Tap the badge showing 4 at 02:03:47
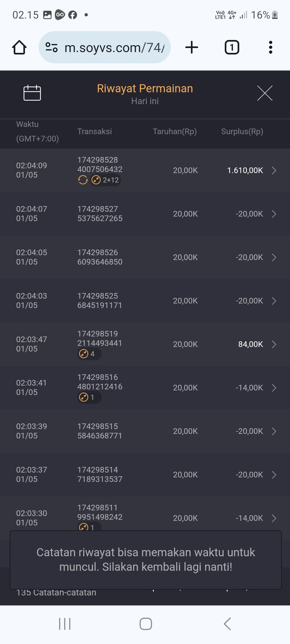290x644 pixels. pyautogui.click(x=89, y=354)
